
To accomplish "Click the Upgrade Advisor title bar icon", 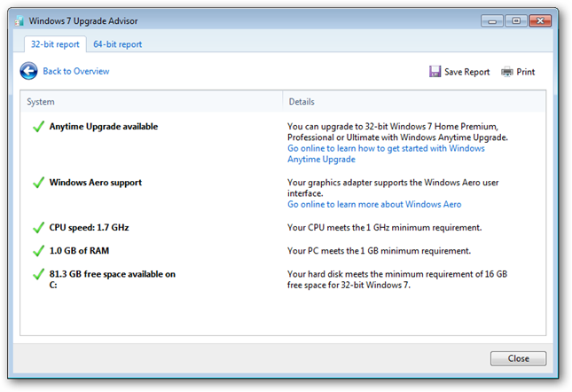I will [x=20, y=20].
